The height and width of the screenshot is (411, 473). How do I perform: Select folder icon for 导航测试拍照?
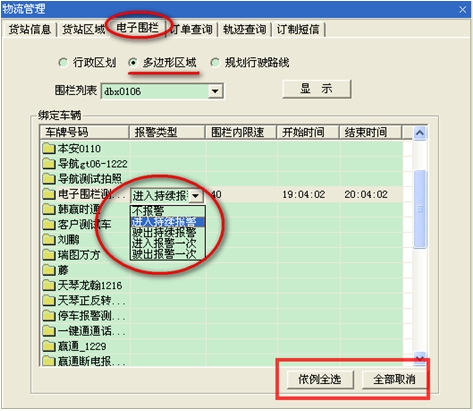tap(49, 179)
